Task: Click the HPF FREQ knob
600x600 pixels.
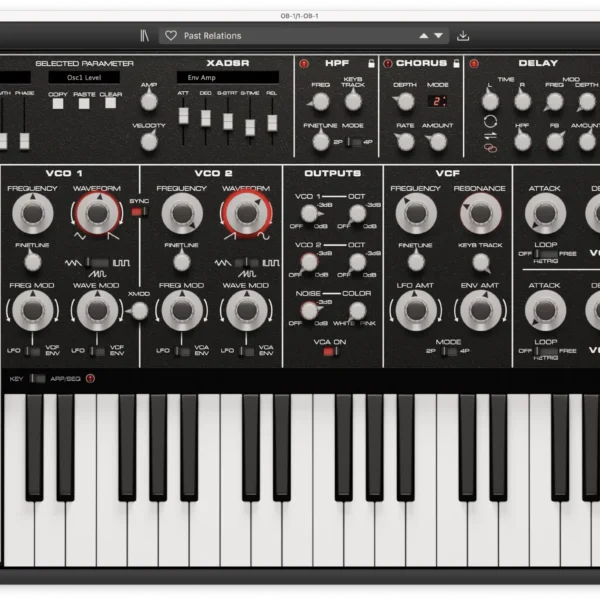Action: pyautogui.click(x=320, y=102)
